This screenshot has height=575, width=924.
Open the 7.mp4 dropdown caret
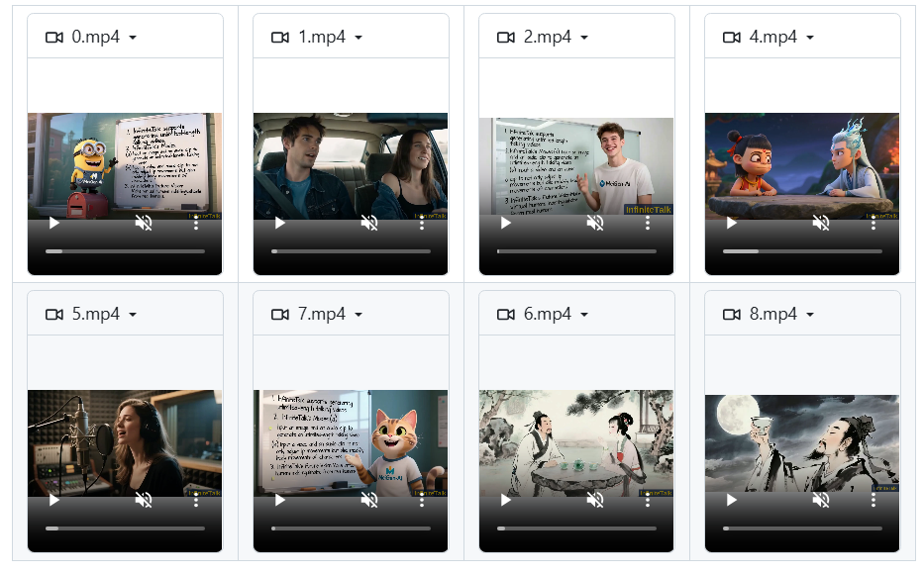[359, 315]
